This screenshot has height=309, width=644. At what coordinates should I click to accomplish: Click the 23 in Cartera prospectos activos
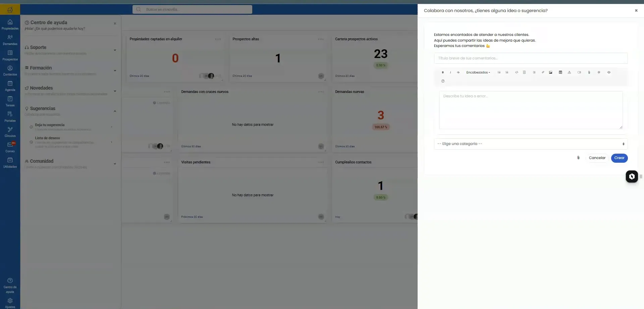[x=381, y=54]
